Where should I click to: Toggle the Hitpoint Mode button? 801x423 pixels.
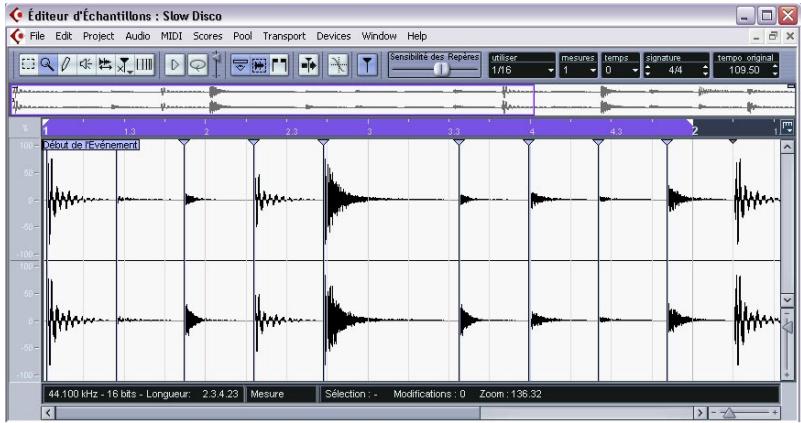[367, 65]
